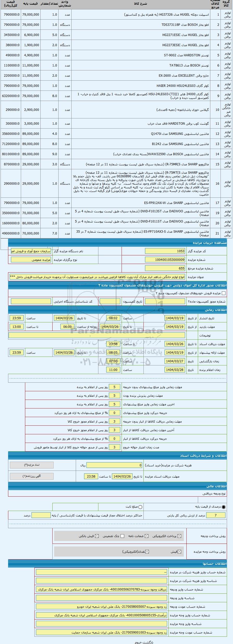Click the 'نام دستگاه مزایده گزار' field
Screen dimensions: 233x644
(31, 251)
